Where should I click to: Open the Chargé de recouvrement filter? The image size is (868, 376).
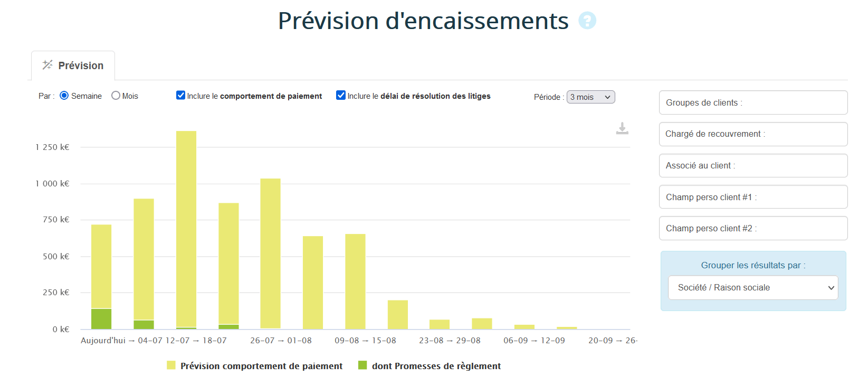point(752,134)
